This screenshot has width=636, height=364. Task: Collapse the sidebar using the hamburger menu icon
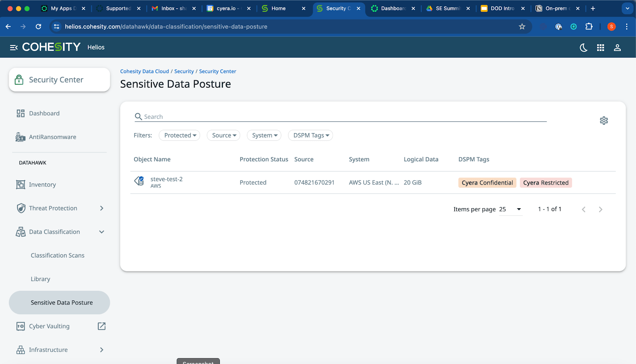point(14,47)
